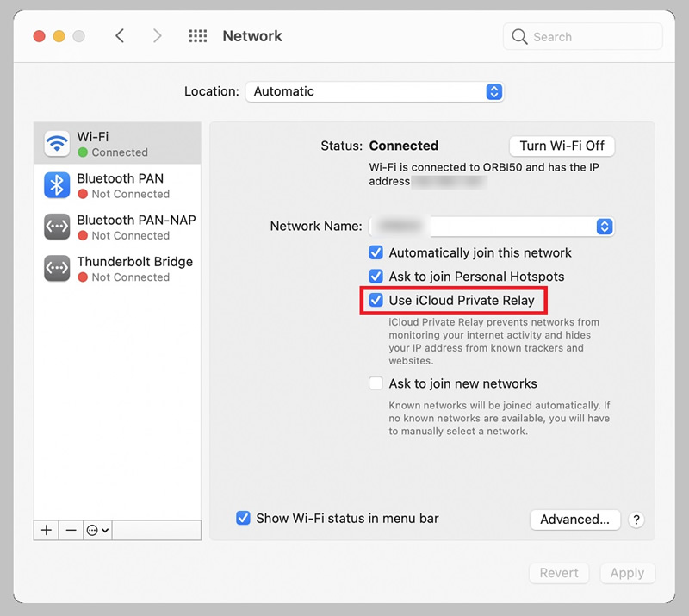Click Bluetooth PAN-NAP Not Connected status

(131, 236)
